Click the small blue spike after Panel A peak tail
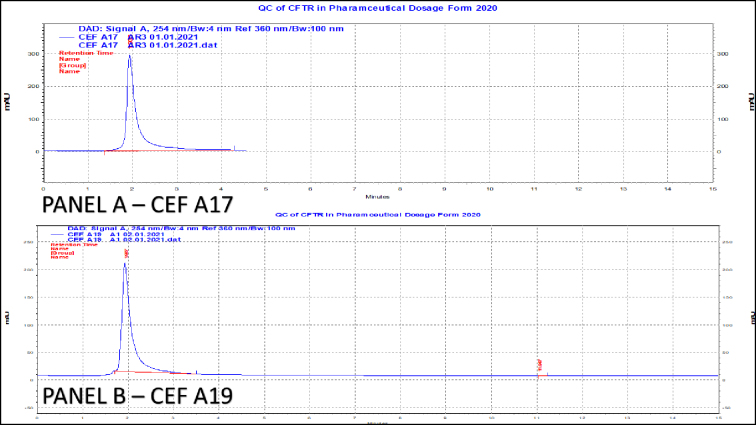This screenshot has height=425, width=756. click(x=235, y=148)
